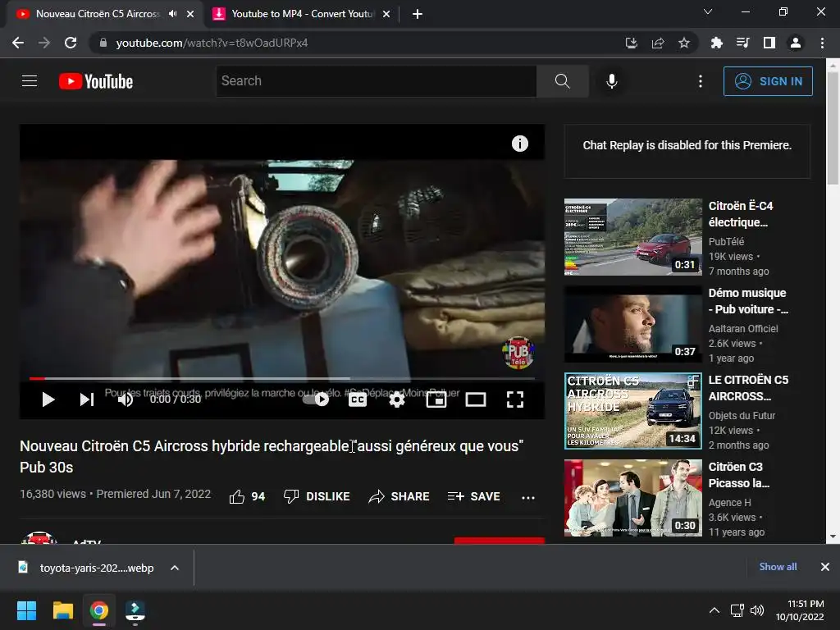The height and width of the screenshot is (630, 840).
Task: Close the downloads bar
Action: (x=825, y=567)
